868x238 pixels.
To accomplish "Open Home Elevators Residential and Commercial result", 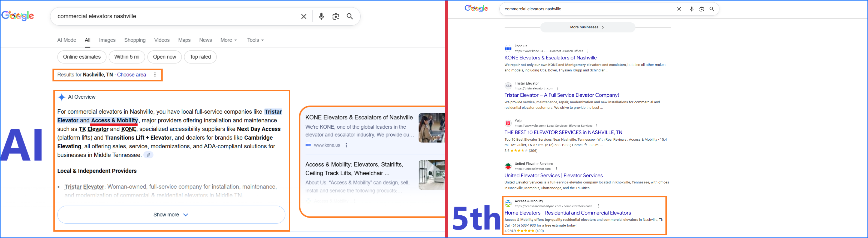I will click(x=567, y=213).
